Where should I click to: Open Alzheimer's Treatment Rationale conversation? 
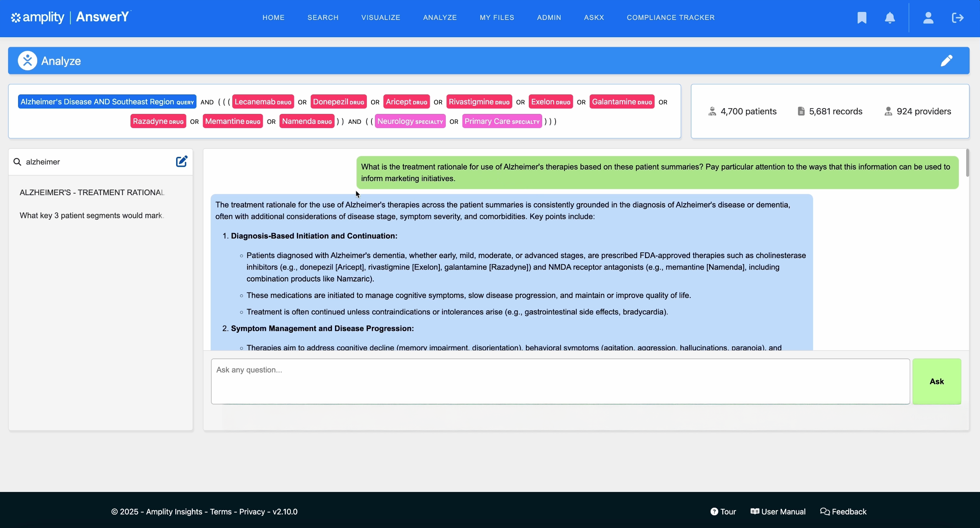coord(92,192)
